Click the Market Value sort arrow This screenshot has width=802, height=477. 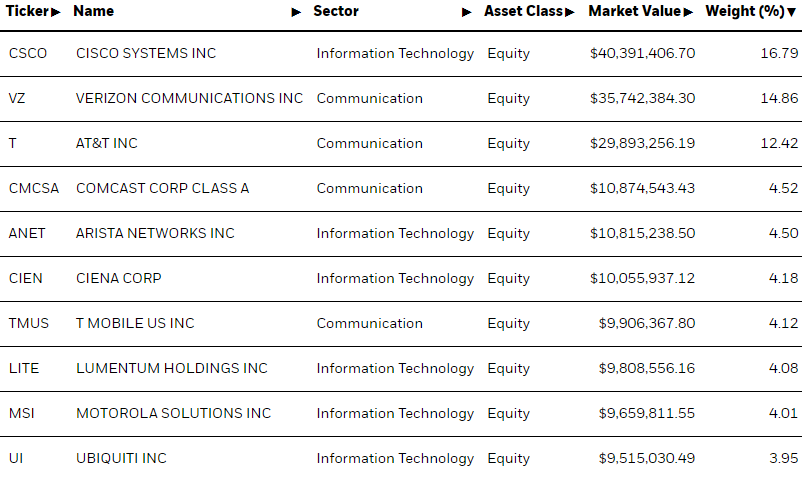tap(688, 12)
